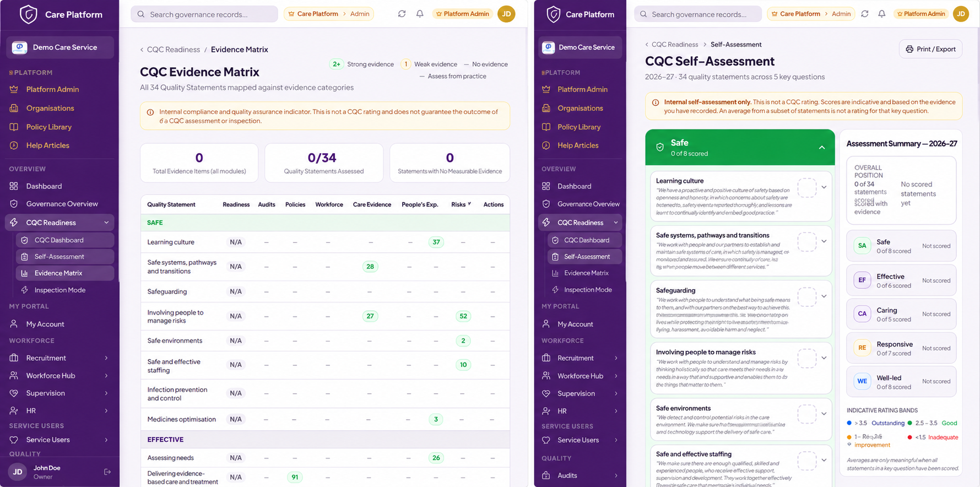Click Medicines optimisation badge 3
980x487 pixels.
coord(436,419)
